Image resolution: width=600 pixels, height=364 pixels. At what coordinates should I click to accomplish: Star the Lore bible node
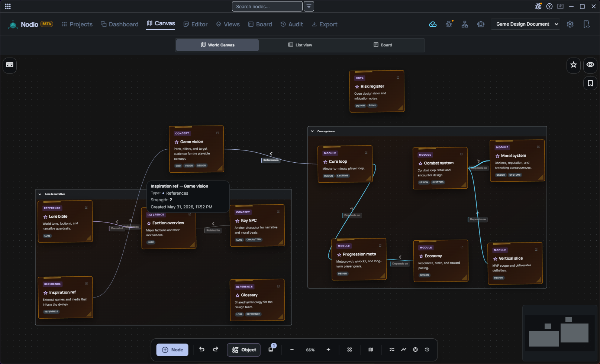[45, 217]
